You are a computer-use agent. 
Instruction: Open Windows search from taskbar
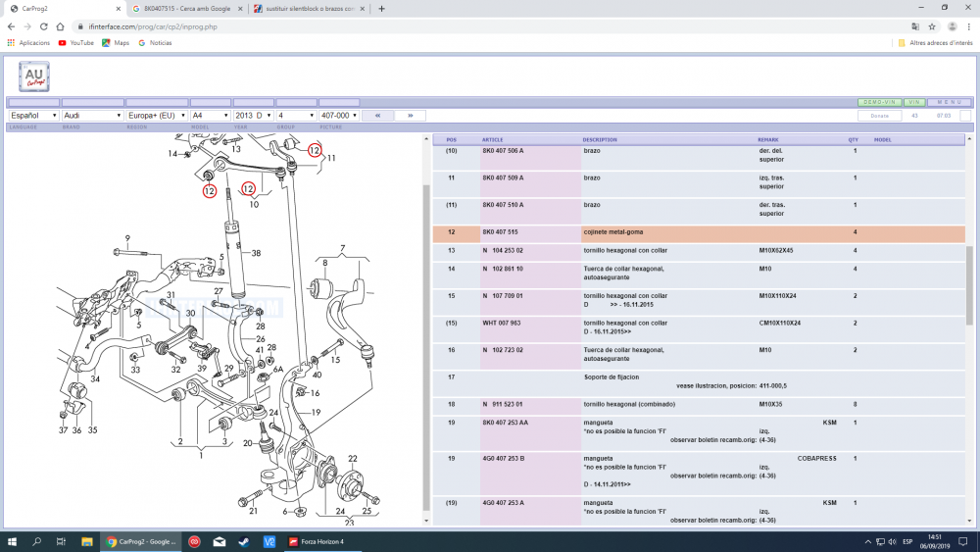click(36, 541)
